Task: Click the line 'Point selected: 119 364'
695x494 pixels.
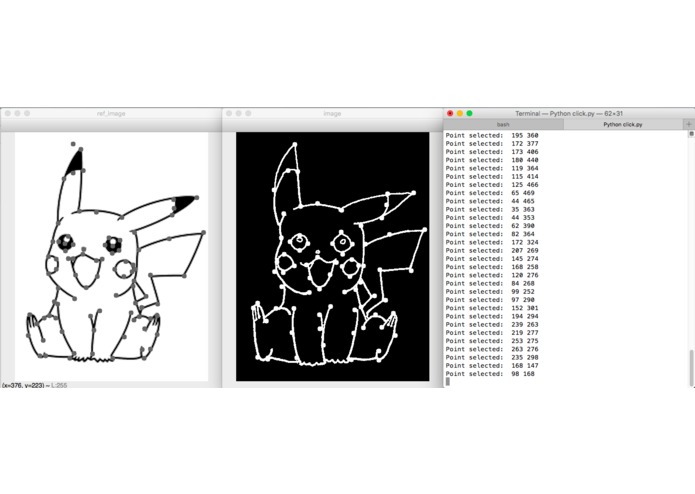Action: (492, 168)
